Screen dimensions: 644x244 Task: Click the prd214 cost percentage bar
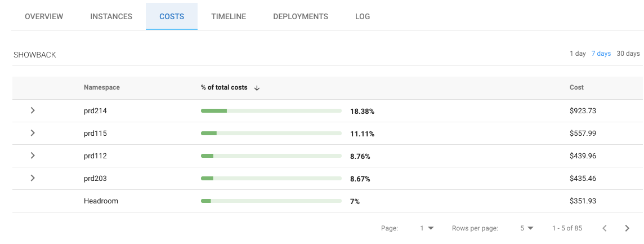coord(271,111)
